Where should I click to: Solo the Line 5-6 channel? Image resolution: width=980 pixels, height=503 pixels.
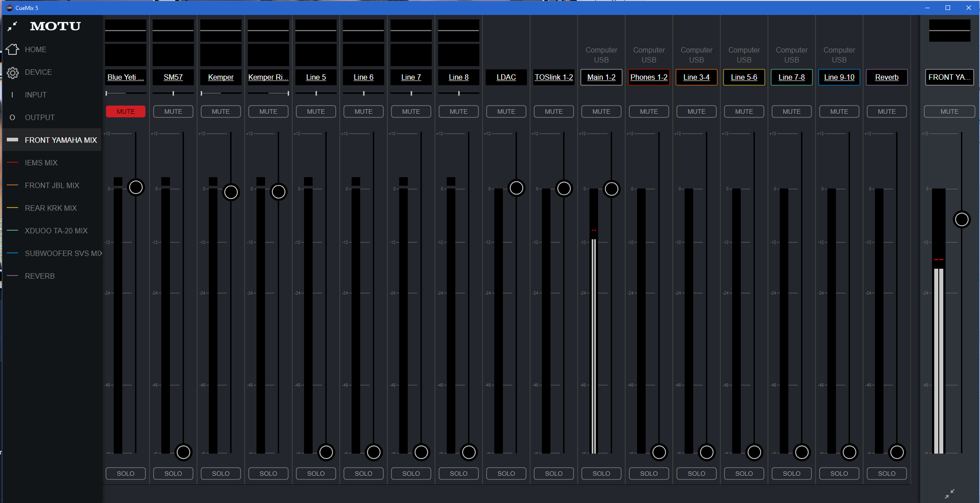coord(744,474)
